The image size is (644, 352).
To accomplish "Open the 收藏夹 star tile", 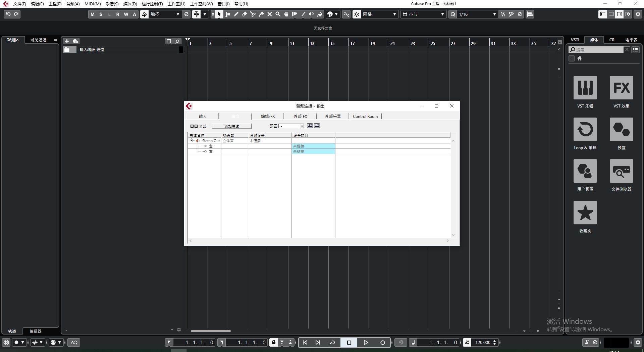I will click(x=585, y=213).
